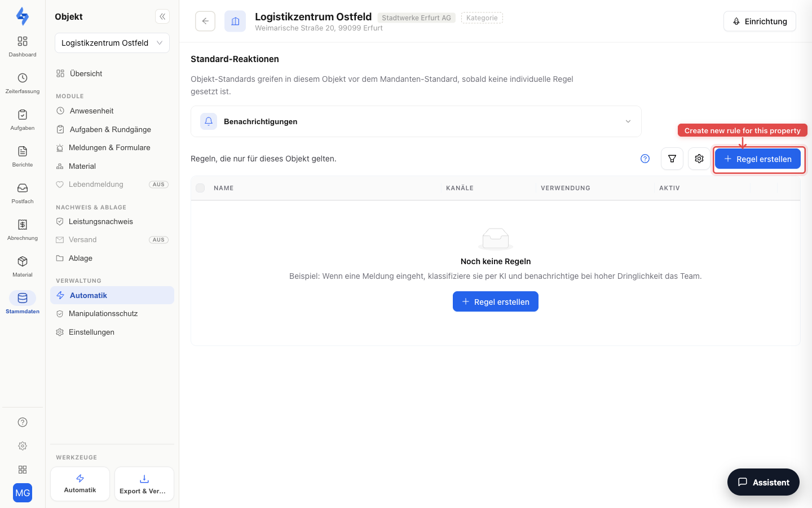Open rules table settings gear

[699, 159]
